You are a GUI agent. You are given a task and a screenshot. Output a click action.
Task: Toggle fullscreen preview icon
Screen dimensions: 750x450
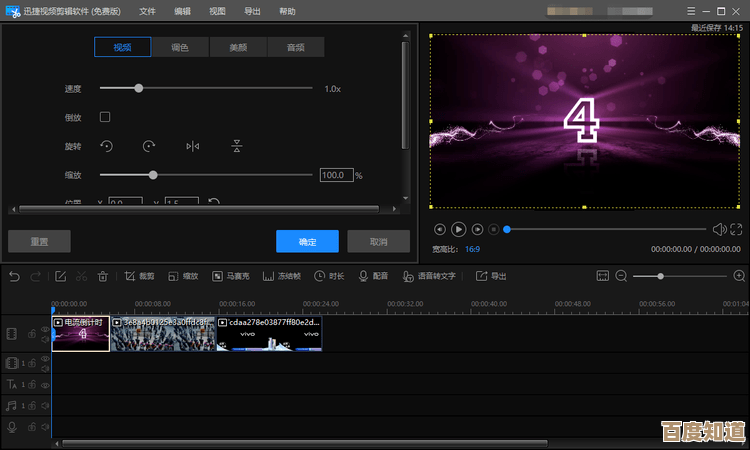coord(736,229)
